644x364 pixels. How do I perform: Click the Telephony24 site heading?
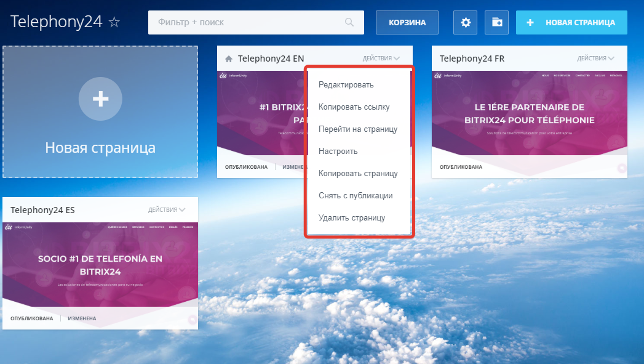coord(56,22)
